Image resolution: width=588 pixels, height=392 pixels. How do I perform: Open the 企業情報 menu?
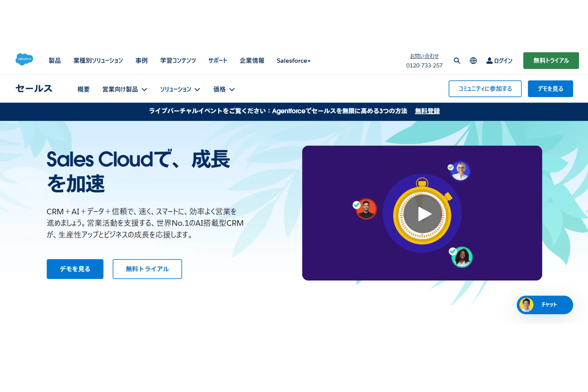click(252, 61)
